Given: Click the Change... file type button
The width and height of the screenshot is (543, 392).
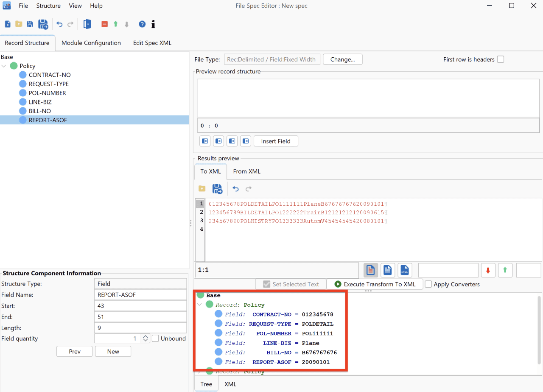Looking at the screenshot, I should click(343, 59).
